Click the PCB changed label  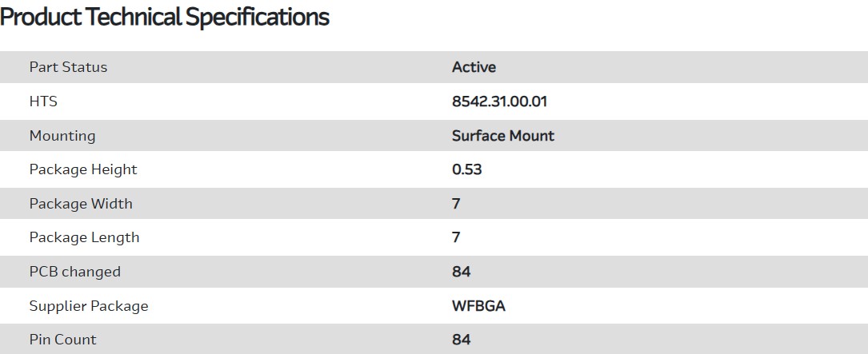(75, 272)
